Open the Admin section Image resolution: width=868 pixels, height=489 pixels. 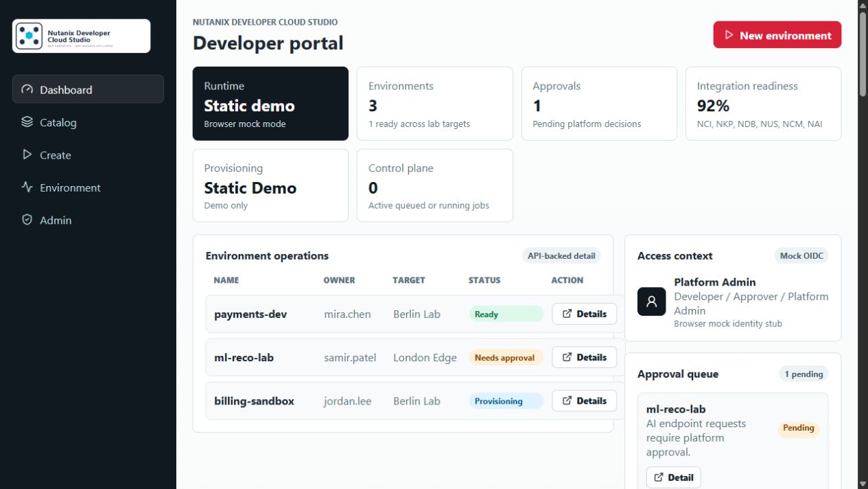tap(88, 220)
